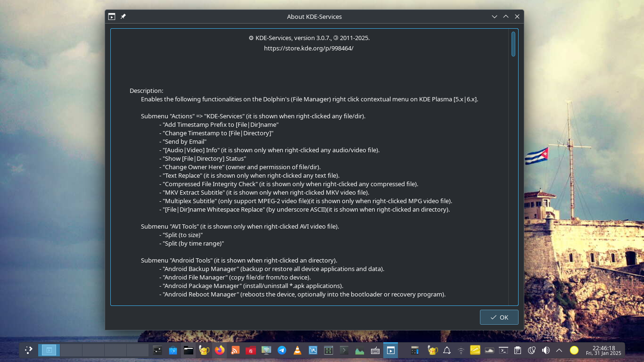
Task: Open the application launcher in the panel
Action: [x=29, y=350]
